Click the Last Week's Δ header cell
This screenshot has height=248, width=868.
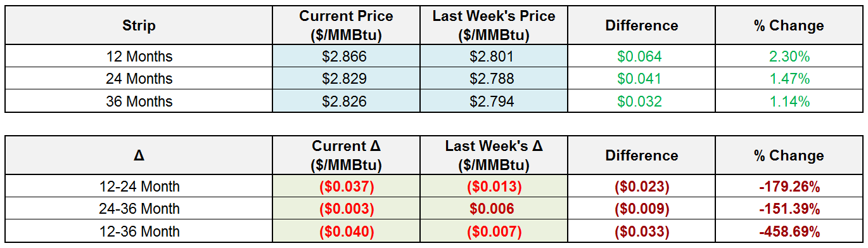494,155
